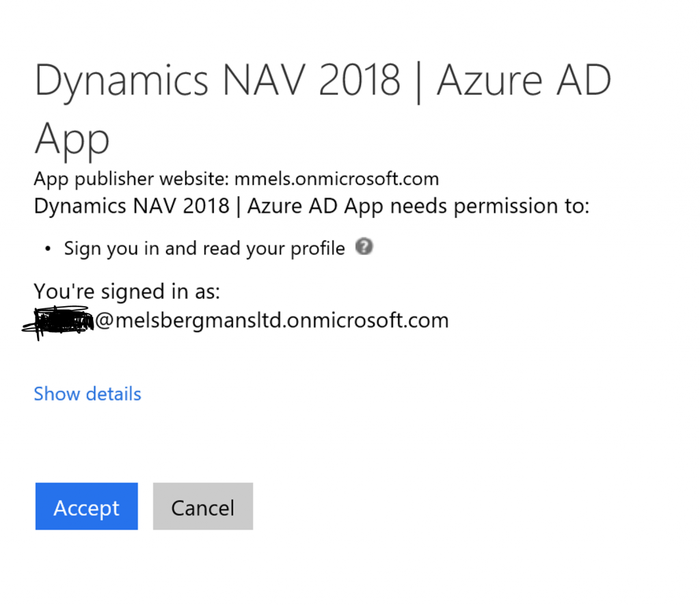Image resolution: width=700 pixels, height=605 pixels.
Task: Click the mmels.onmicrosoft.com publisher website
Action: 336,179
